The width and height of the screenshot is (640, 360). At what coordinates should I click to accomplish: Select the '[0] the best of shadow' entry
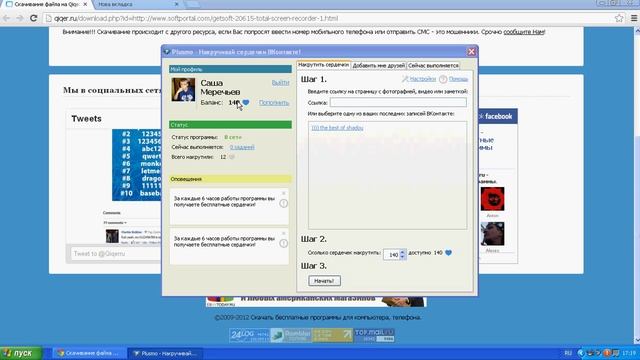[x=337, y=128]
